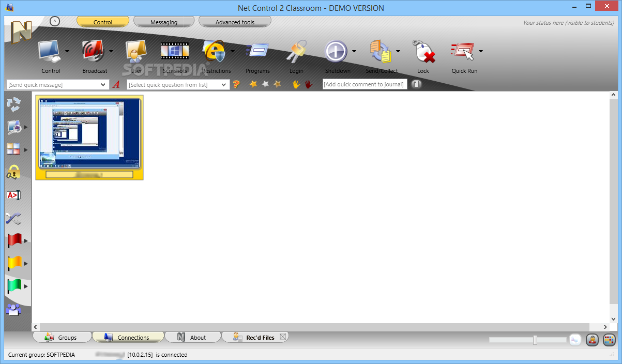Viewport: 622px width, 364px height.
Task: Click the A> rename text sidebar icon
Action: (x=13, y=195)
